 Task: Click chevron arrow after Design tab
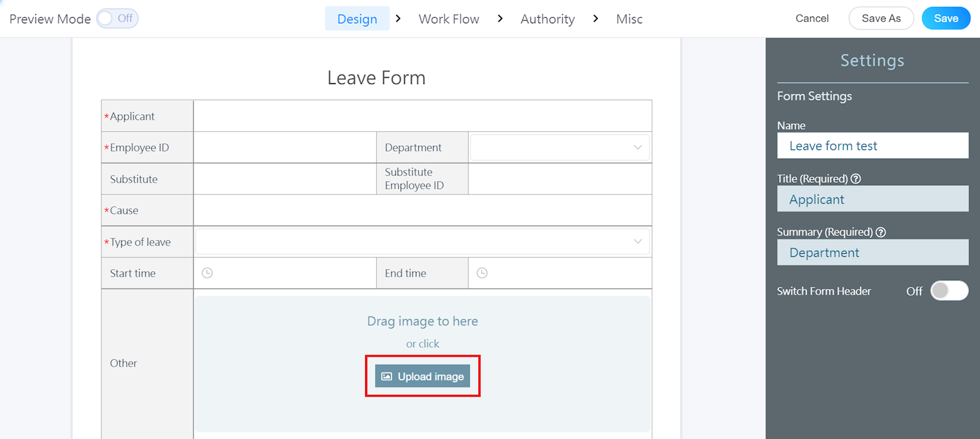click(x=398, y=18)
